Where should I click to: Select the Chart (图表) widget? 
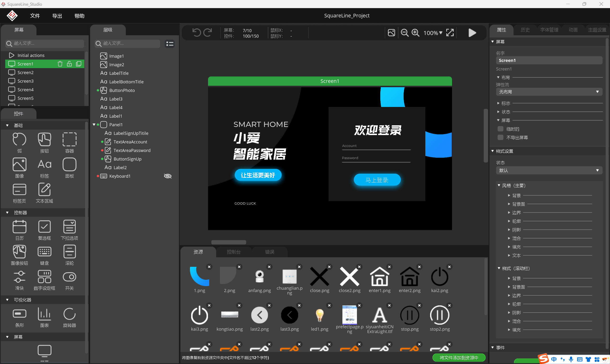point(44,317)
